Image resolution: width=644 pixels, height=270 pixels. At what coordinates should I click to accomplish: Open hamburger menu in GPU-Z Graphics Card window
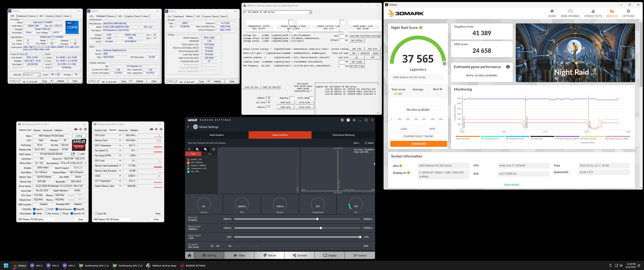tap(86, 129)
